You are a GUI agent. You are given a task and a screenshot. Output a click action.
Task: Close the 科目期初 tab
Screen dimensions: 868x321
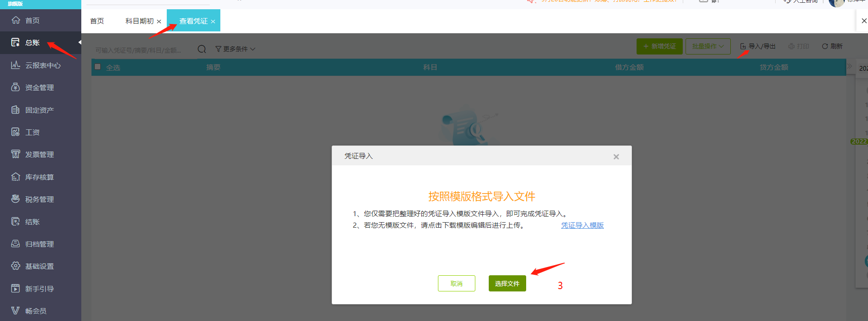click(x=159, y=21)
